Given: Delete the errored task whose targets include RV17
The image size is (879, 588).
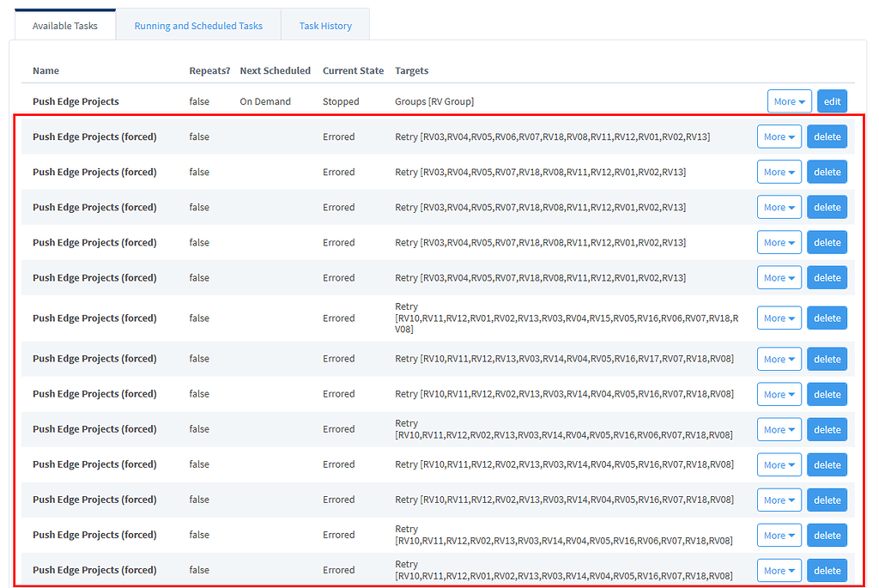Looking at the screenshot, I should click(826, 359).
